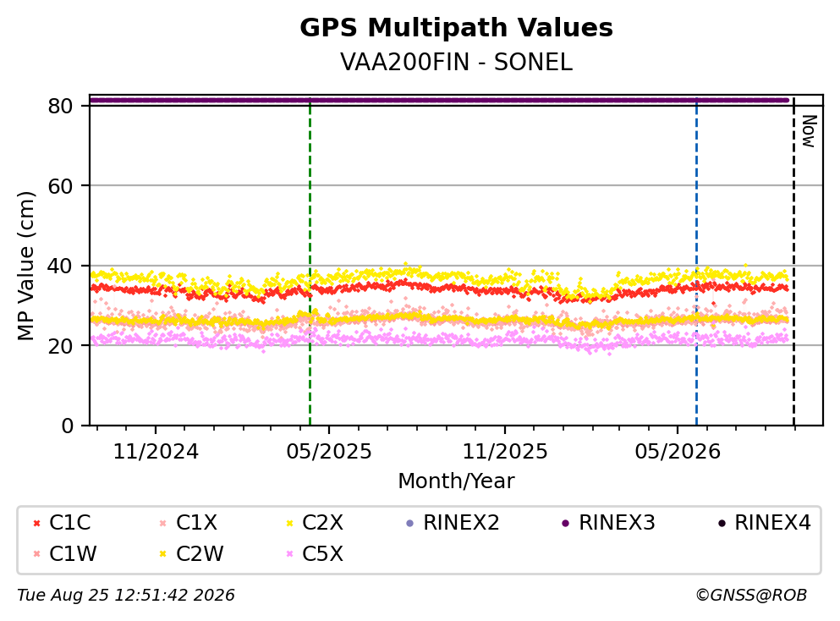Click the RINEX2 legend dot
Screen dimensions: 840x621
410,523
